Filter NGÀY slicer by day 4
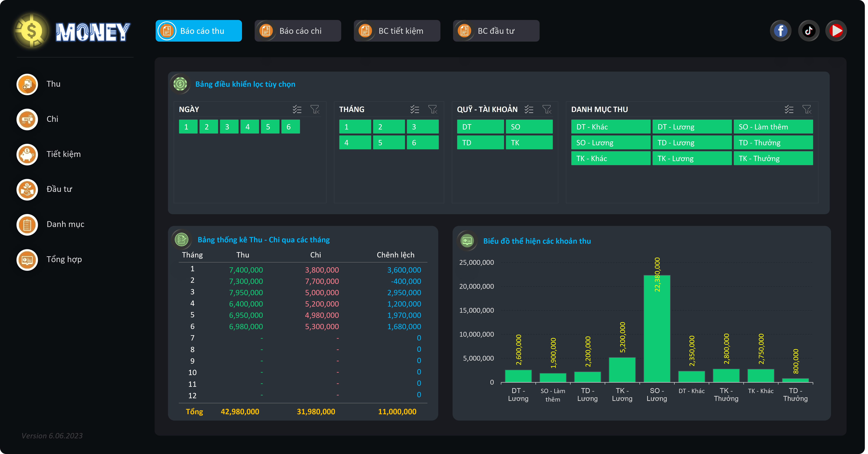Viewport: 868px width, 454px height. click(x=249, y=127)
